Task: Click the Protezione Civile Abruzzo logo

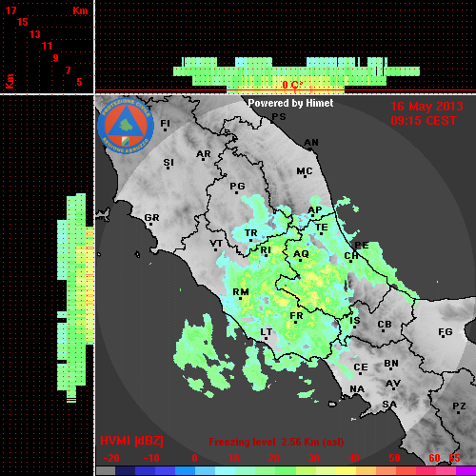Action: tap(126, 126)
